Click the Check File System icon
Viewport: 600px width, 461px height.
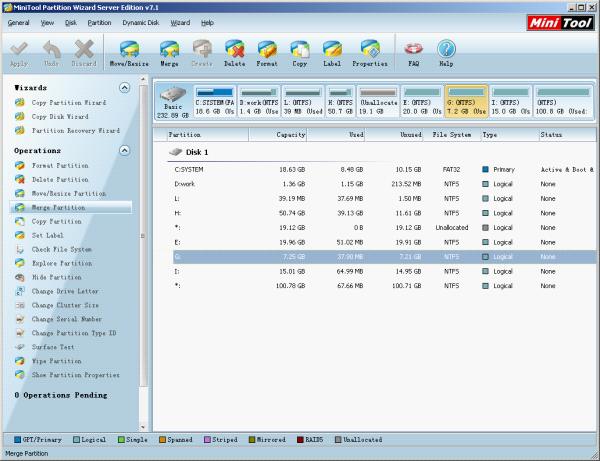pos(20,249)
